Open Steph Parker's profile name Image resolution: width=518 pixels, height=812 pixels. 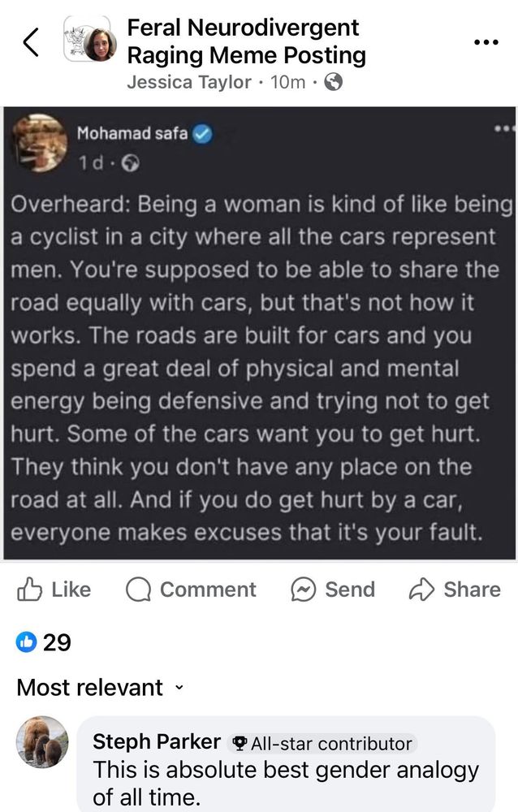pyautogui.click(x=157, y=741)
